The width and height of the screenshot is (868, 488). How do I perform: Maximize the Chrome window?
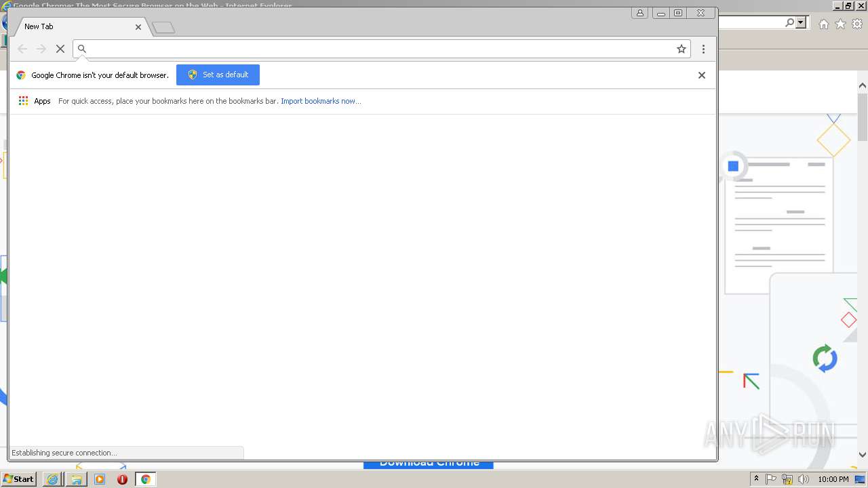(678, 13)
